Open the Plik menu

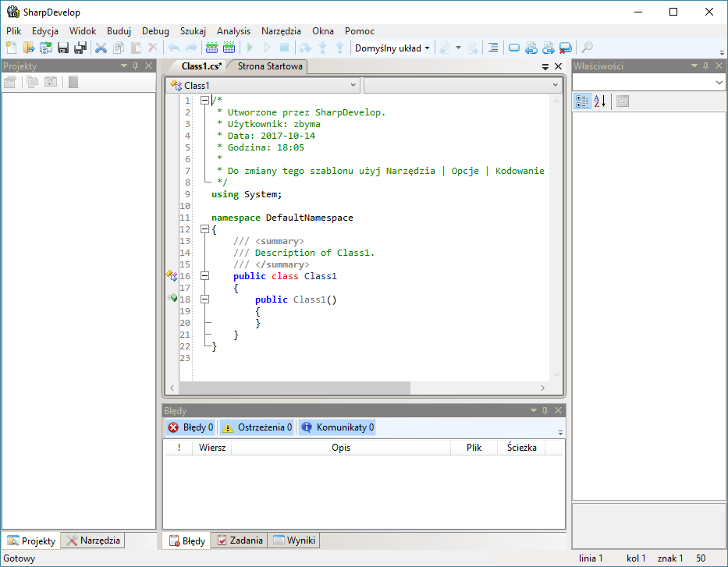point(13,31)
